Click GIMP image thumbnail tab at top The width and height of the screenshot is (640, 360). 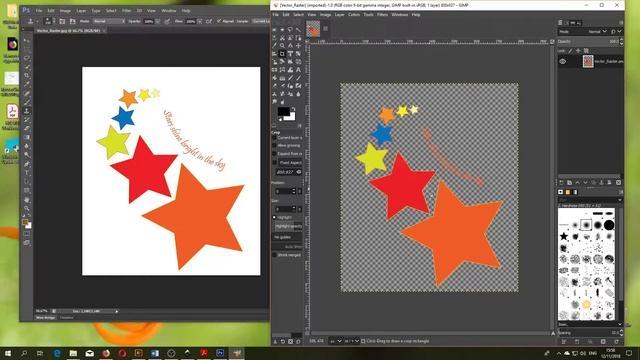313,29
